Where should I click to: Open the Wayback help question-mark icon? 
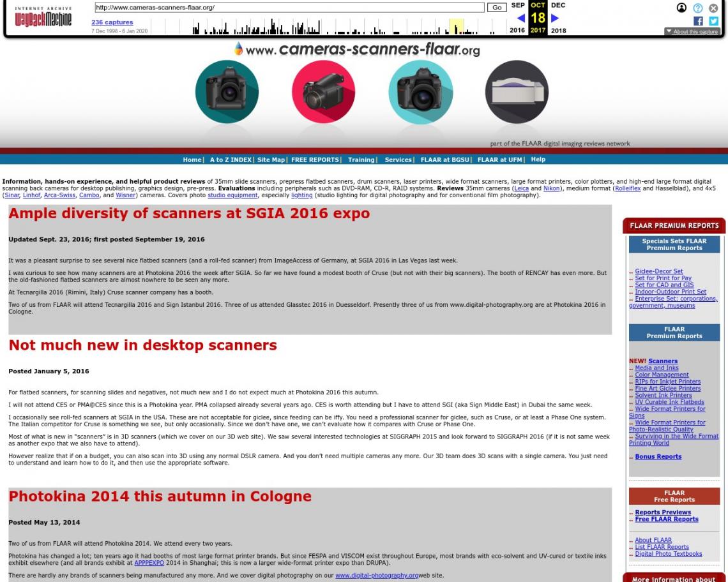click(x=697, y=8)
